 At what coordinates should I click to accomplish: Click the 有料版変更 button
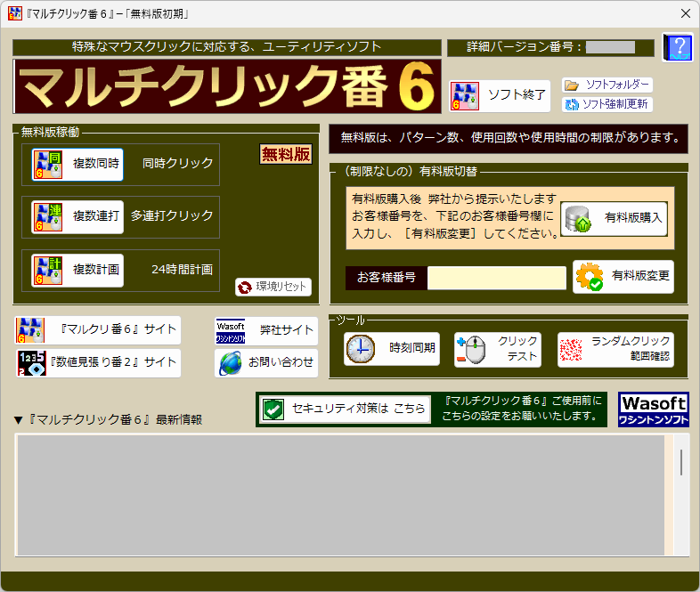point(623,277)
